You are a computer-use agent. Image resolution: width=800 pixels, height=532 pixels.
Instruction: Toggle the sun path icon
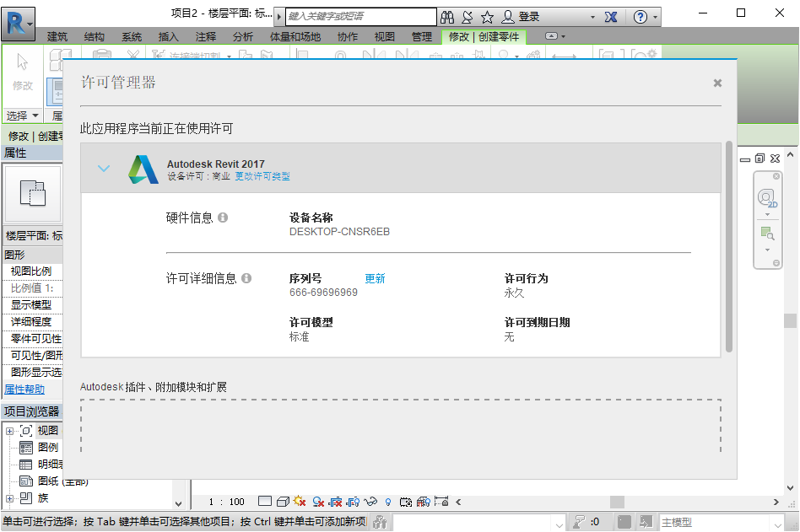pyautogui.click(x=300, y=502)
